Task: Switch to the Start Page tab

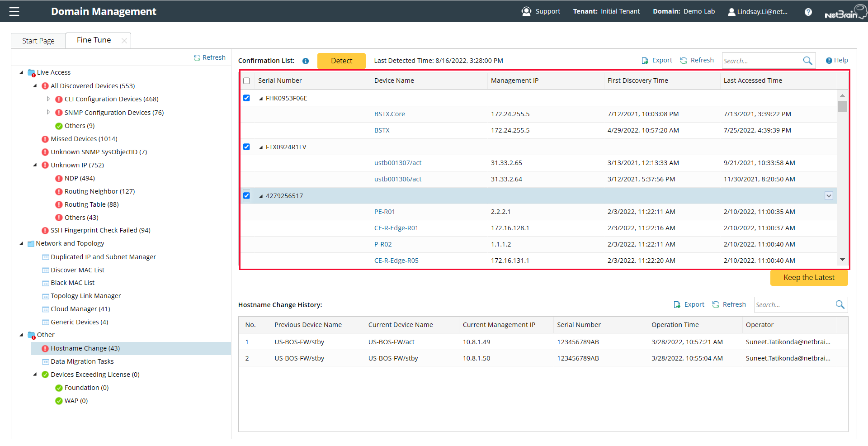Action: pos(38,41)
